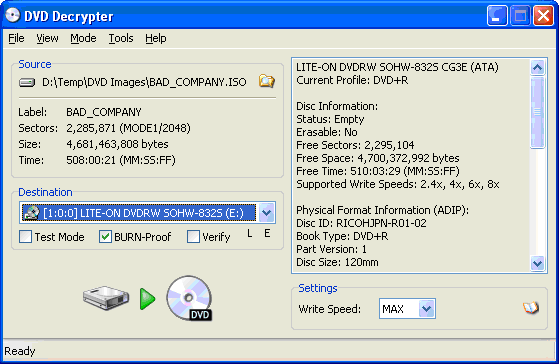
Task: Start writing with the hard-disk-to-DVD button
Action: tap(148, 298)
